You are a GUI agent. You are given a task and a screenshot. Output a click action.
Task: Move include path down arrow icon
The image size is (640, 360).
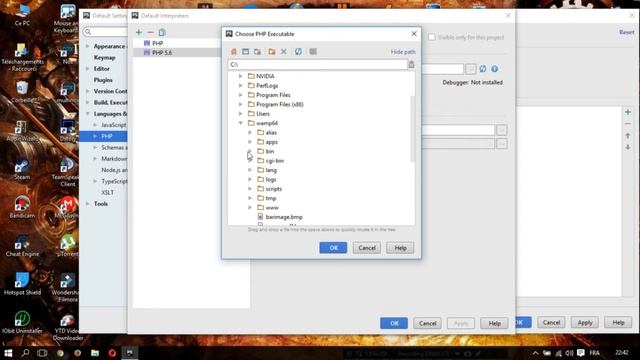pyautogui.click(x=628, y=147)
